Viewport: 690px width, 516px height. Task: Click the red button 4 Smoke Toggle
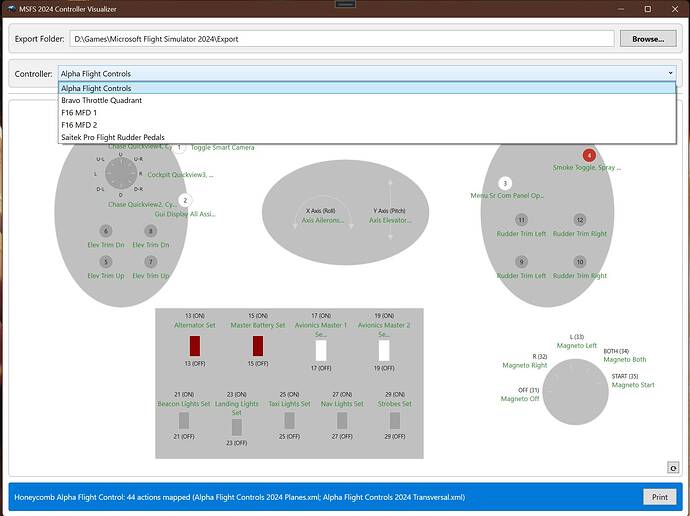(x=589, y=155)
